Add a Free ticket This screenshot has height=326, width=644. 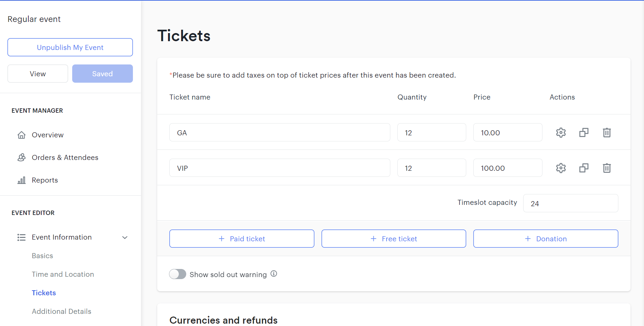[x=394, y=239]
